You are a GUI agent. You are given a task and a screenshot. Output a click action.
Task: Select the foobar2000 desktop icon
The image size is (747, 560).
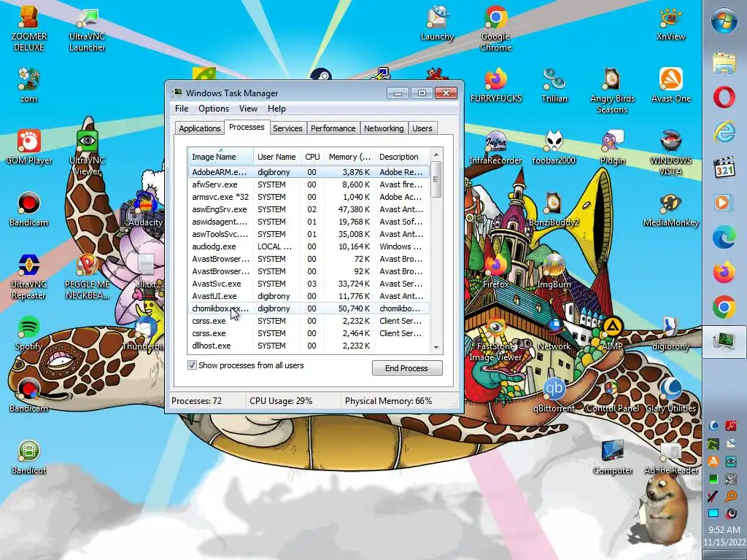coord(554,147)
